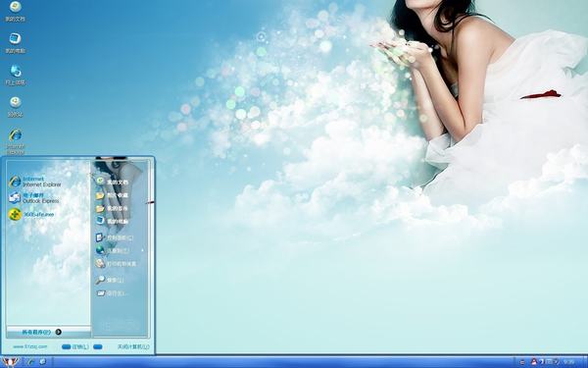This screenshot has width=588, height=368.
Task: Click the Network Neighborhood desktop icon
Action: (x=15, y=75)
